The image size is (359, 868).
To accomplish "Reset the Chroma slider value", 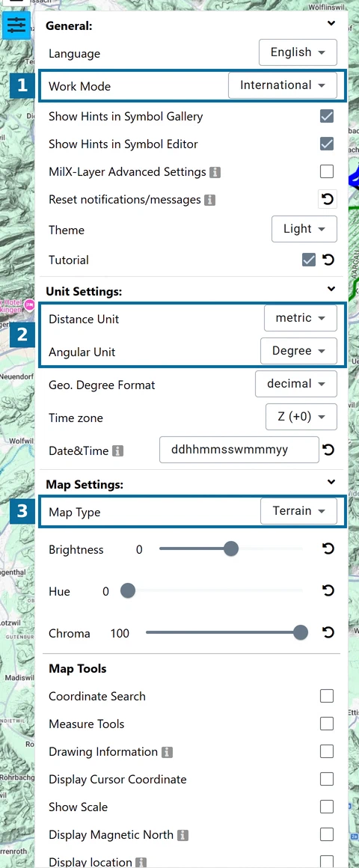I will pyautogui.click(x=328, y=633).
